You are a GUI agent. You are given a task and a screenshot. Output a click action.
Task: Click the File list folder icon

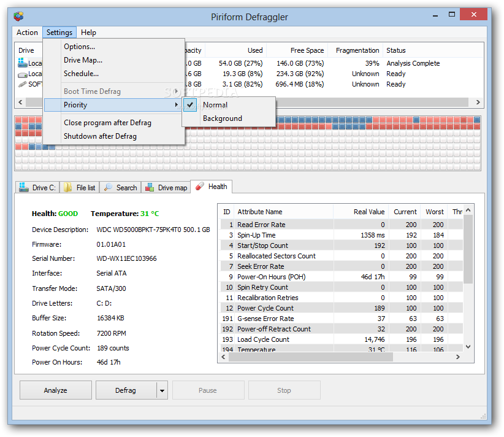[x=67, y=187]
